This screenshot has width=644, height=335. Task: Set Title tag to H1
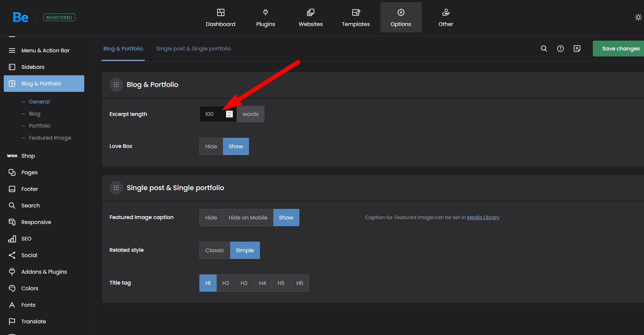click(208, 283)
